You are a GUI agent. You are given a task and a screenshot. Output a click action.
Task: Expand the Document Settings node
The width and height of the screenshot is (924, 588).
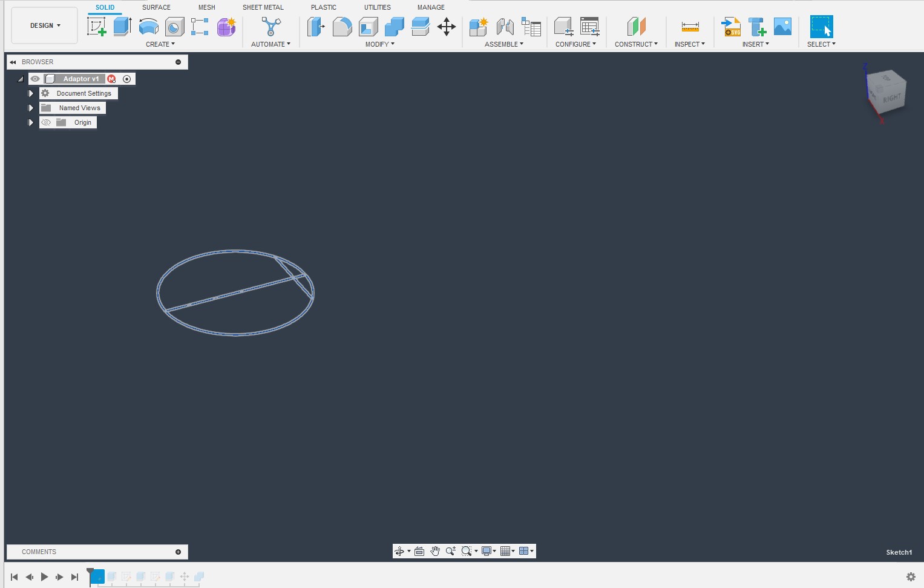(x=31, y=93)
